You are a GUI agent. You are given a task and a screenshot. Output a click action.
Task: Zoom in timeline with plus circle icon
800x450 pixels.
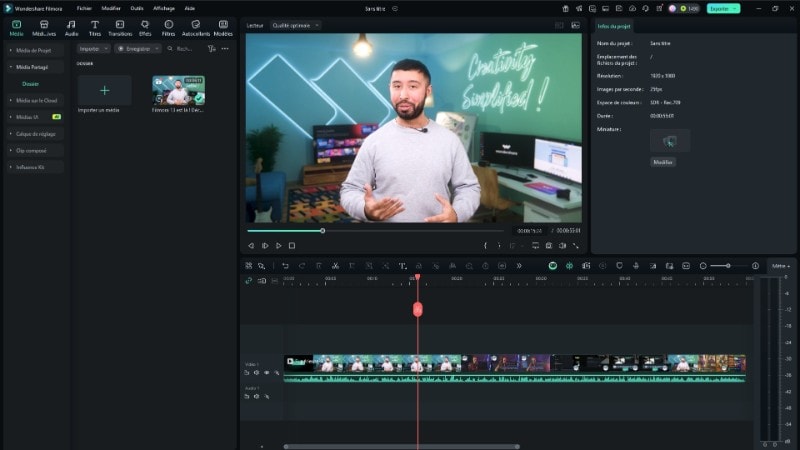[755, 266]
